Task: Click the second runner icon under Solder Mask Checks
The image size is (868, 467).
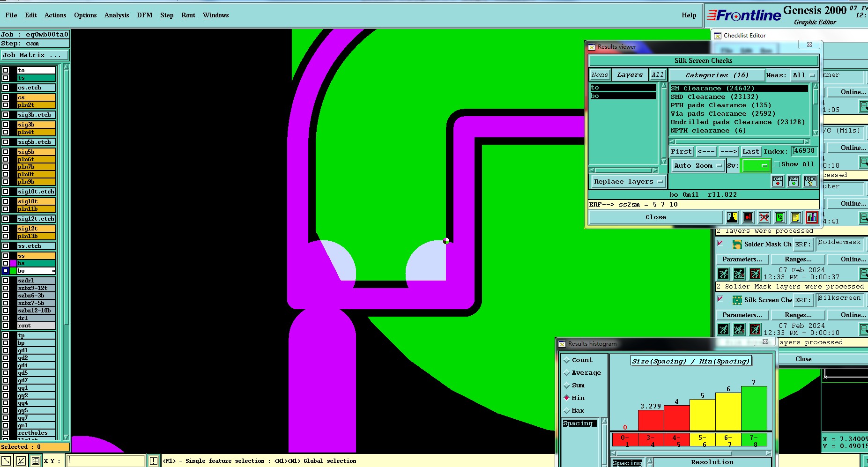Action: [x=740, y=274]
